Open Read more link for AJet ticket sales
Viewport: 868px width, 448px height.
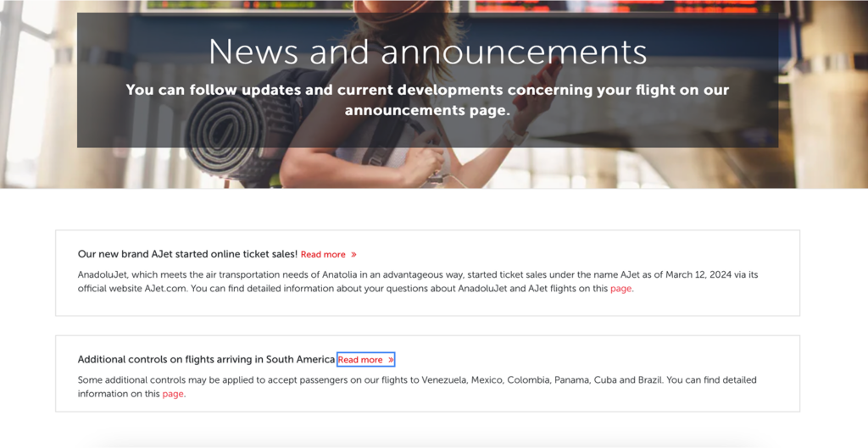click(323, 254)
